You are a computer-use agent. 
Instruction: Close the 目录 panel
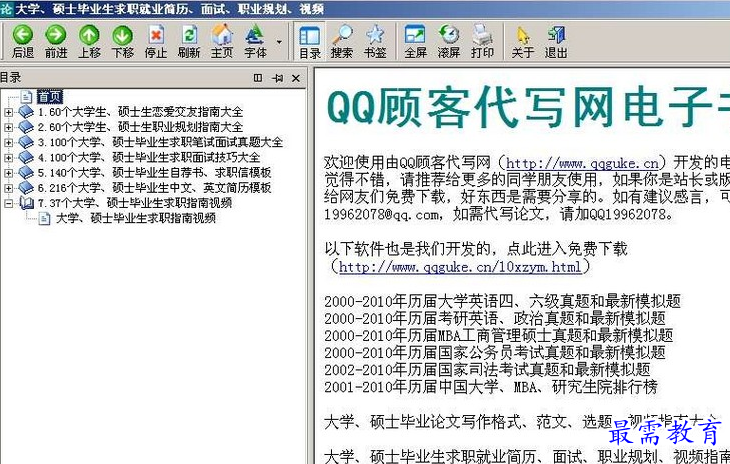pyautogui.click(x=296, y=78)
